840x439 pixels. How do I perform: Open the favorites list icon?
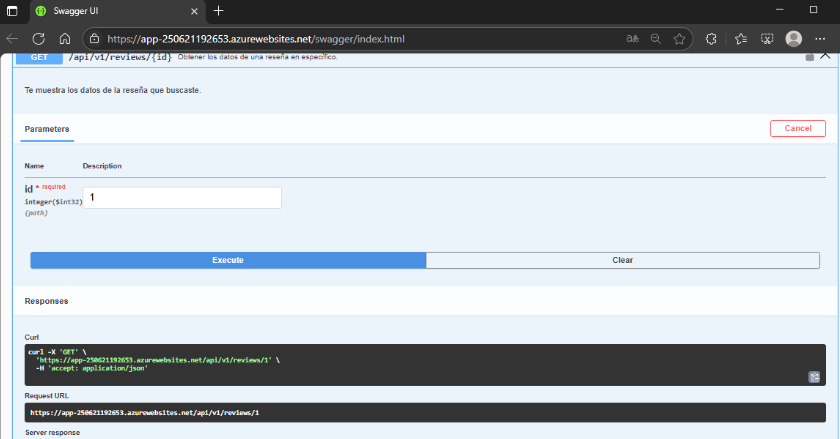pos(741,39)
